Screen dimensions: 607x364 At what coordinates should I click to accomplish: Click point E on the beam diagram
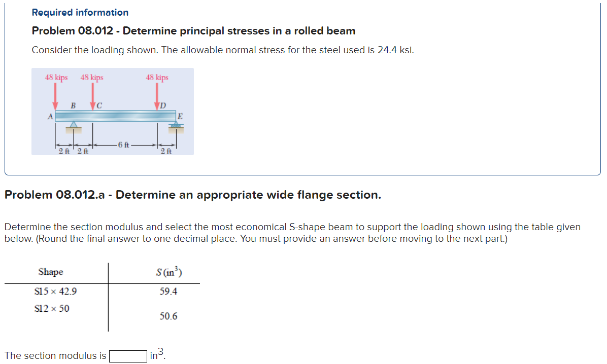179,116
